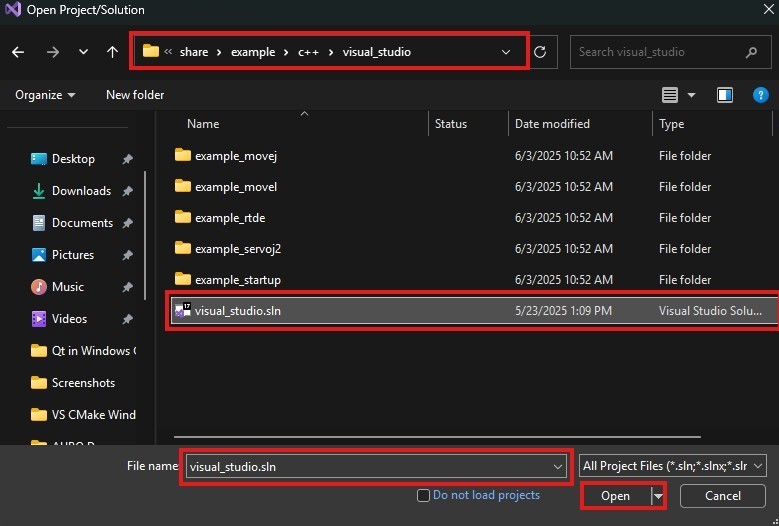Open the VS CMake Wind folder shortcut

tap(83, 415)
